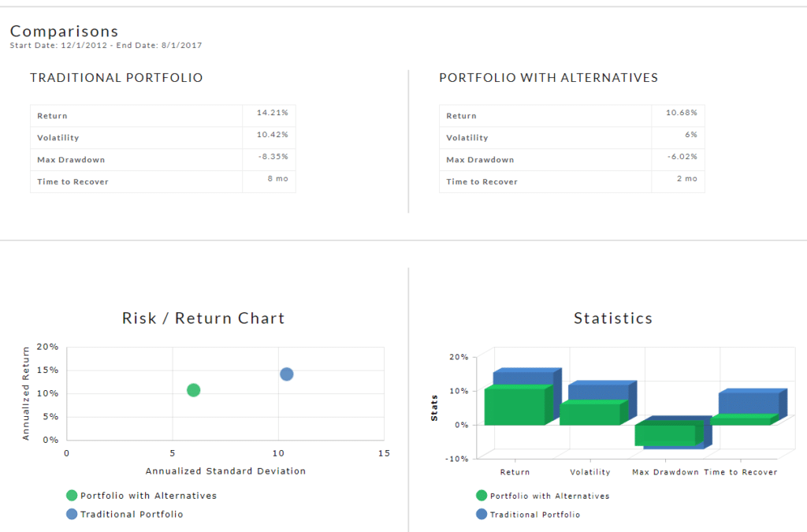This screenshot has width=807, height=532.
Task: Click Max Drawdown label in Traditional Portfolio table
Action: coord(71,160)
